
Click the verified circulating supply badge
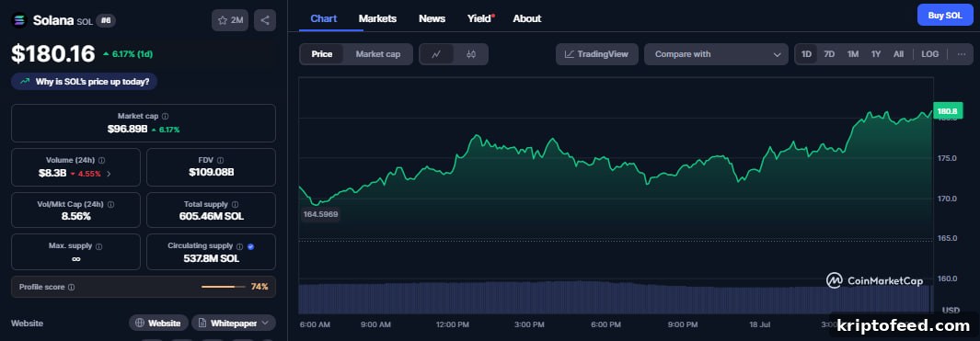point(250,246)
